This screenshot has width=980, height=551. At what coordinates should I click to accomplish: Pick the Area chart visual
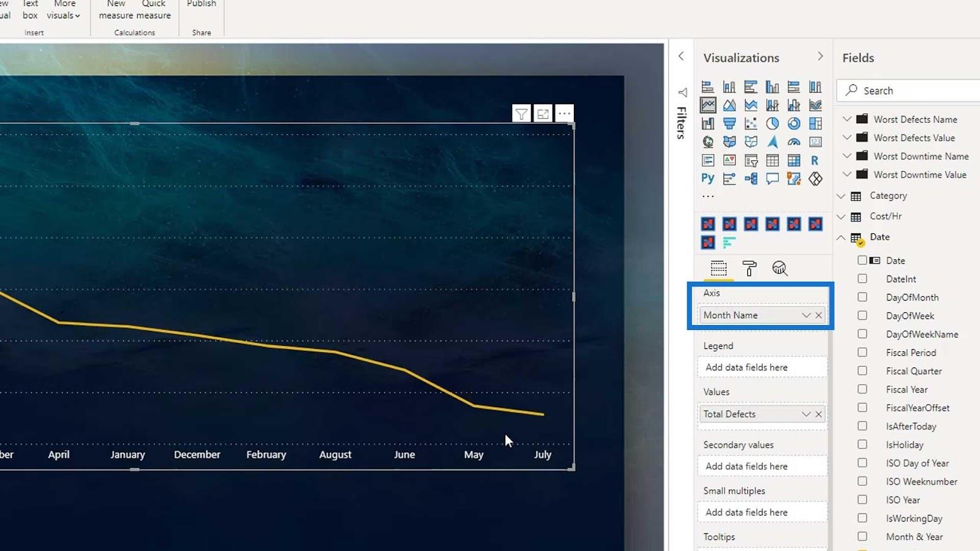coord(729,105)
